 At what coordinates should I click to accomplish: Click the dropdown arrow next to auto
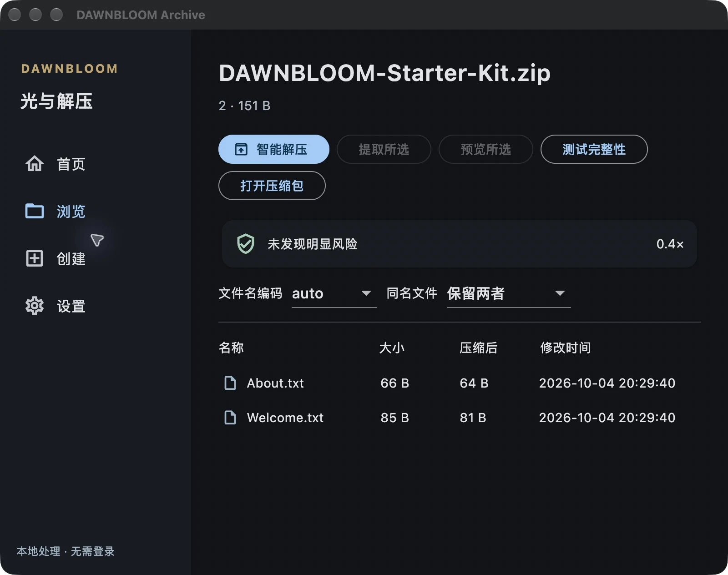coord(366,293)
